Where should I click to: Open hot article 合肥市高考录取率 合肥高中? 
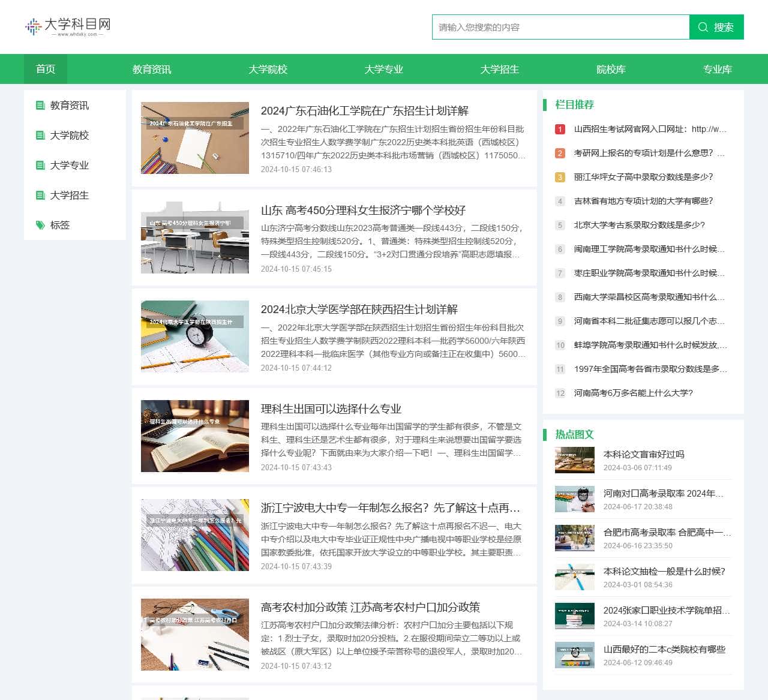click(667, 533)
